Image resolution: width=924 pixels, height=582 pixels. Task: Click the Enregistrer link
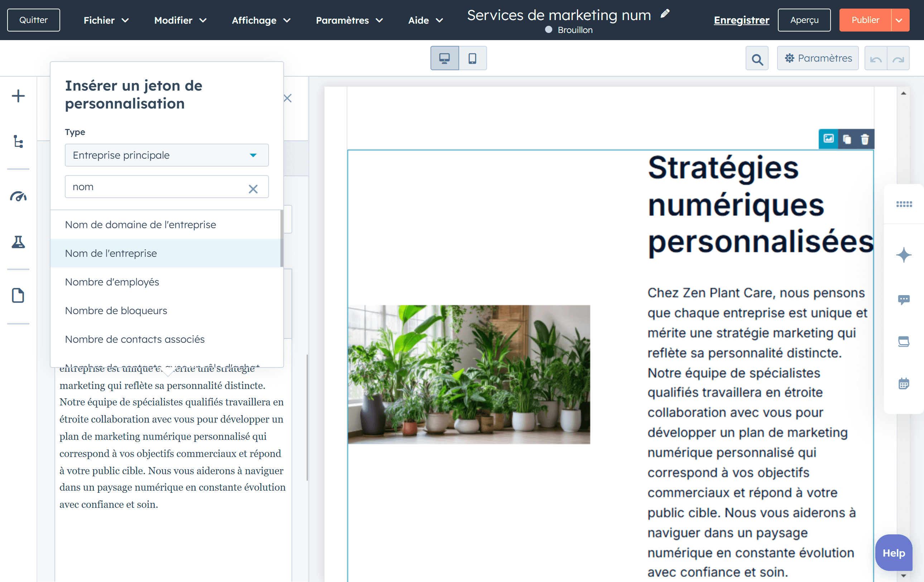(x=741, y=20)
